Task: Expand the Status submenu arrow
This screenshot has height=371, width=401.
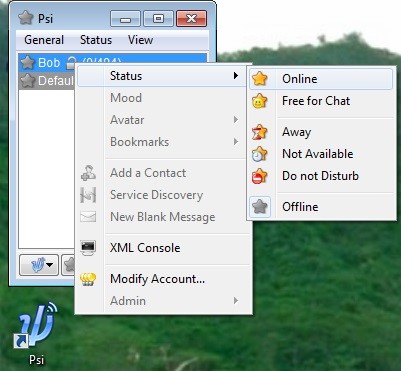Action: pos(236,76)
